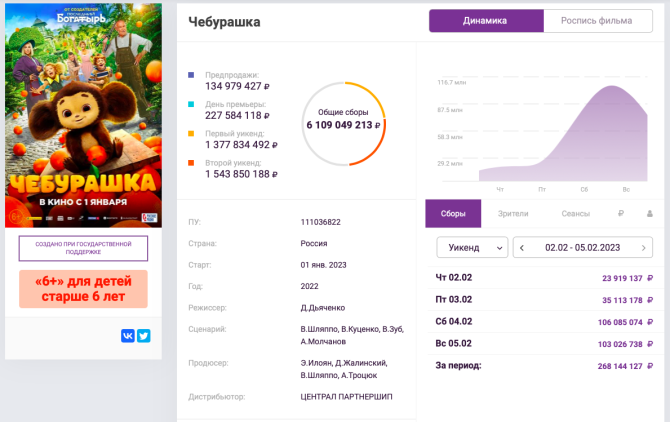The image size is (670, 422).
Task: Share the film on VK
Action: coord(128,336)
